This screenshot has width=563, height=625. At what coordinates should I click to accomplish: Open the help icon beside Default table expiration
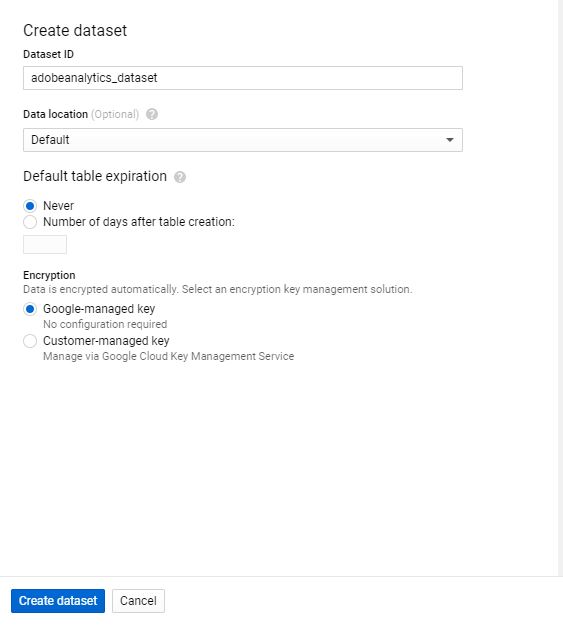(180, 177)
